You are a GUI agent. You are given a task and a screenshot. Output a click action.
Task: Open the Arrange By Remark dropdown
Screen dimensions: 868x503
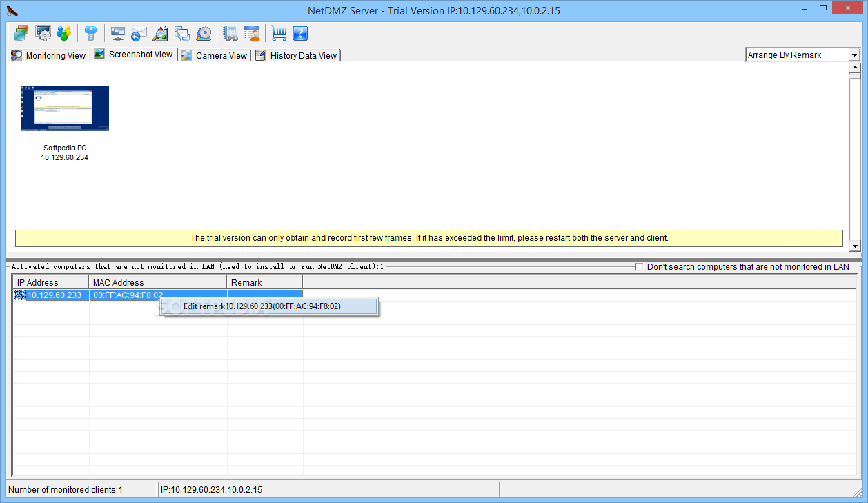802,55
